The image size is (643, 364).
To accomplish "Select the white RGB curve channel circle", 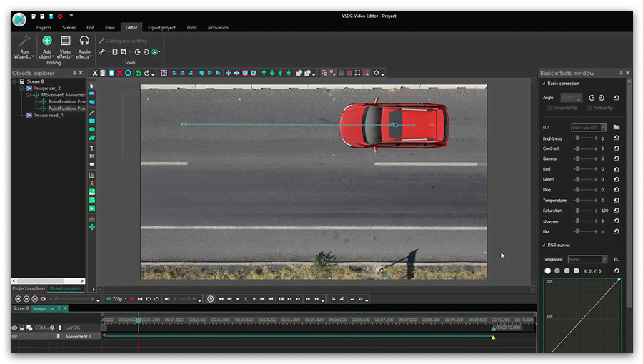I will tap(548, 271).
